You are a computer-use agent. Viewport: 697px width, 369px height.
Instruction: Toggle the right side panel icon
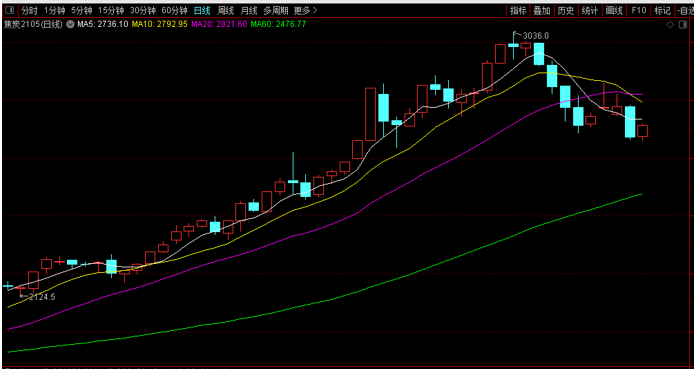(683, 24)
